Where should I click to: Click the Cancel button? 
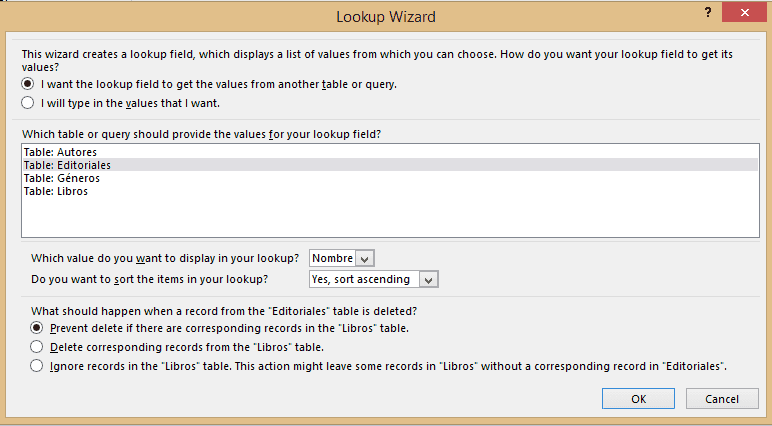pyautogui.click(x=722, y=398)
